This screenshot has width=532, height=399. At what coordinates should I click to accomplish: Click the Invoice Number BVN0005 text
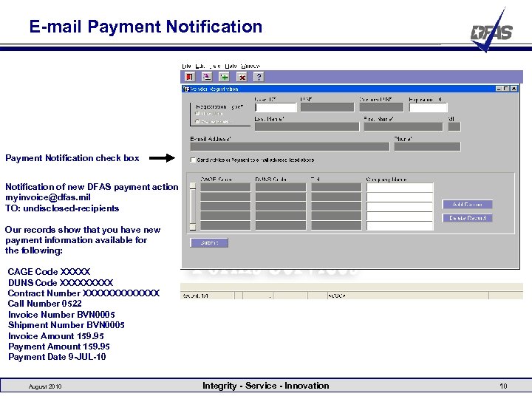[x=61, y=315]
